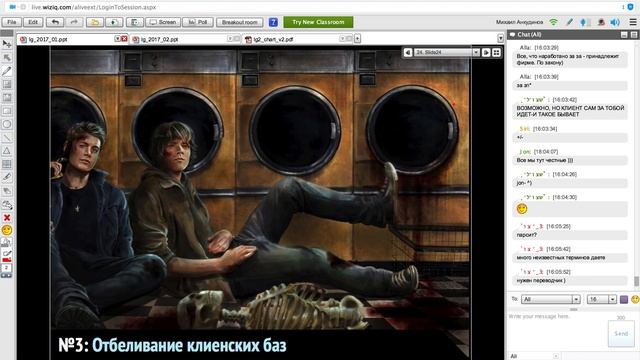Open the layout options button beside Screen
Viewport: 640px width, 360px height.
135,22
